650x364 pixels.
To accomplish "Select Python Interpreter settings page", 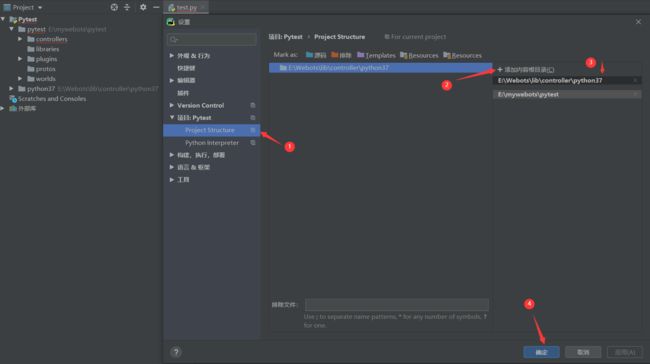I will pyautogui.click(x=211, y=143).
